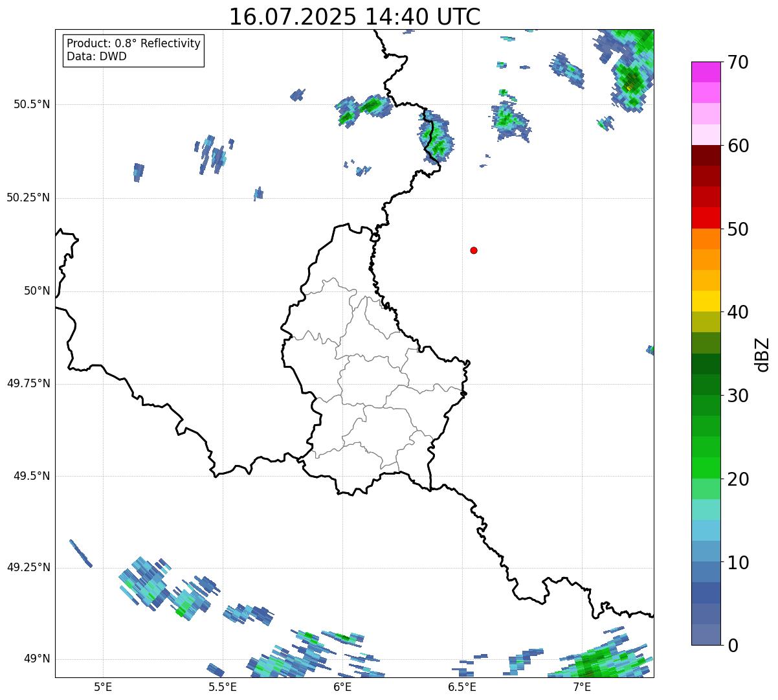Click the magenta top colorbar swatch
The width and height of the screenshot is (778, 700).
(706, 72)
